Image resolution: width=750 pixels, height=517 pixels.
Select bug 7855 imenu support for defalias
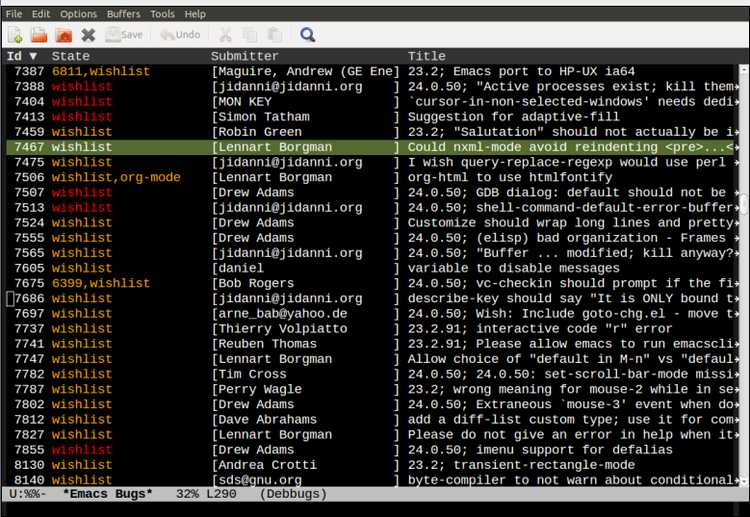tap(372, 450)
